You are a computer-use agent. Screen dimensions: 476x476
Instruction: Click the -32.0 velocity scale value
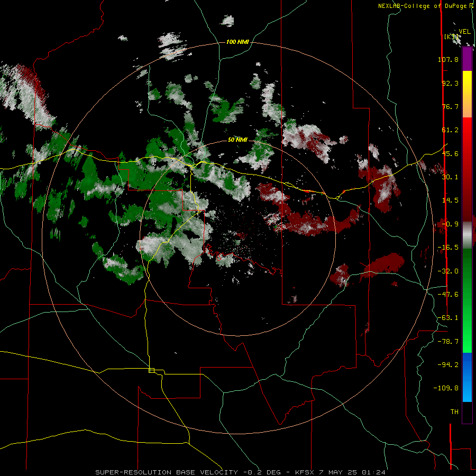(448, 271)
